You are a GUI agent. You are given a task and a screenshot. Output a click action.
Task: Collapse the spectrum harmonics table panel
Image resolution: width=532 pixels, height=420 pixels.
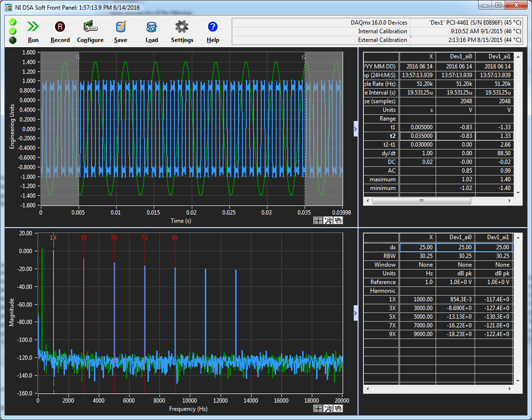pos(356,313)
